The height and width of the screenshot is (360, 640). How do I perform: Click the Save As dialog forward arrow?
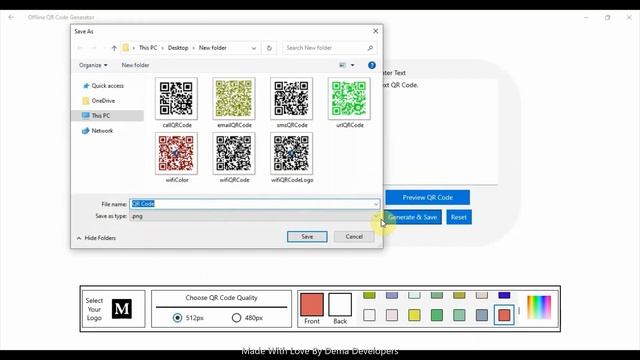(93, 48)
